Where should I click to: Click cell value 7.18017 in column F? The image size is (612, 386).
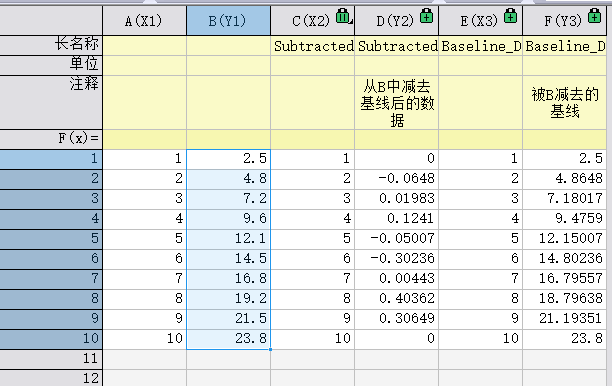tap(564, 199)
